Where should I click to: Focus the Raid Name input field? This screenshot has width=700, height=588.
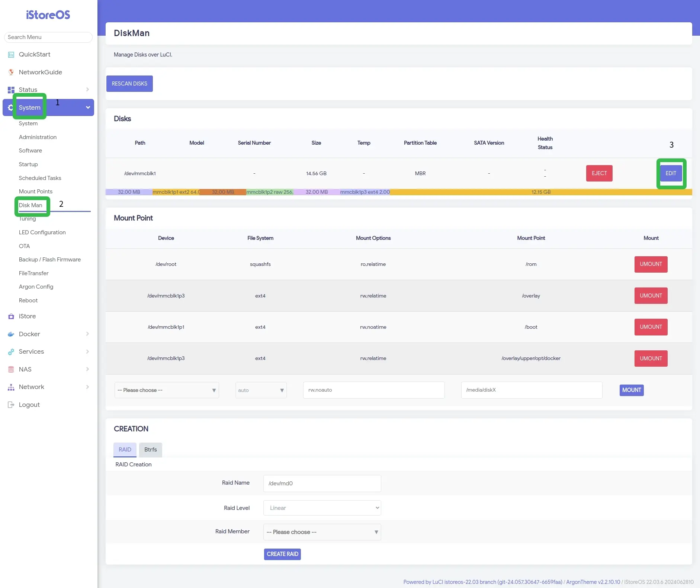(x=322, y=483)
